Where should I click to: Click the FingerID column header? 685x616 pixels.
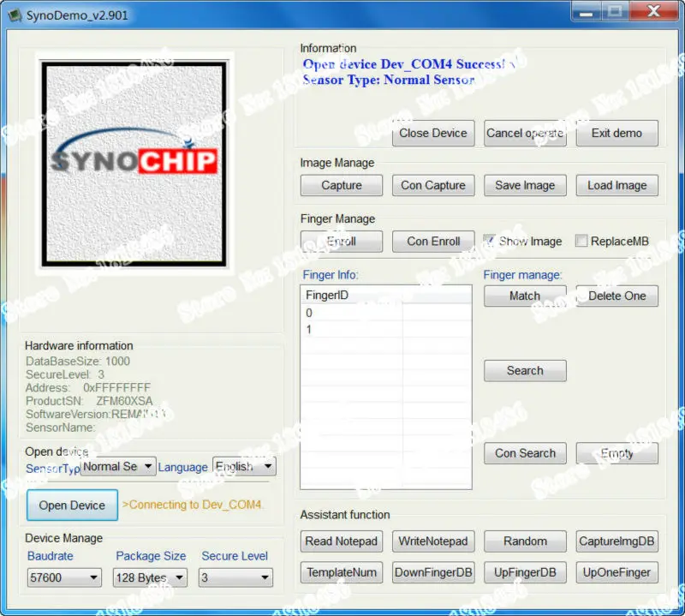(351, 295)
